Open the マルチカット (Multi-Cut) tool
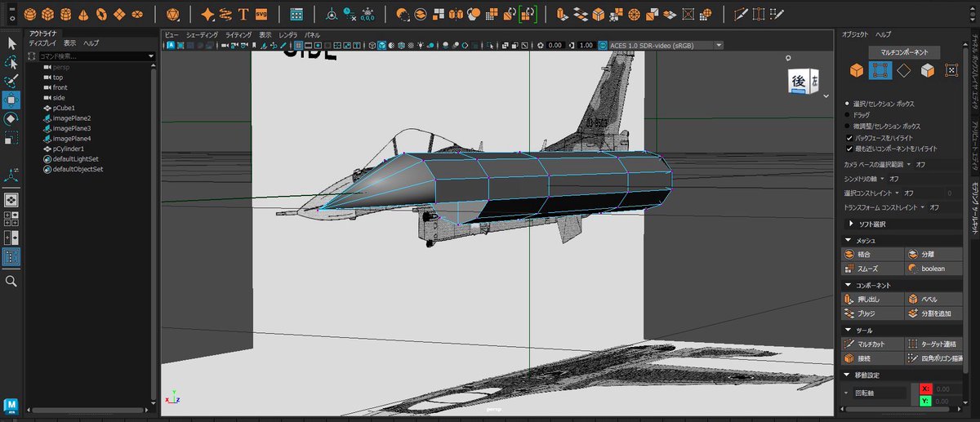The height and width of the screenshot is (422, 980). [873, 344]
